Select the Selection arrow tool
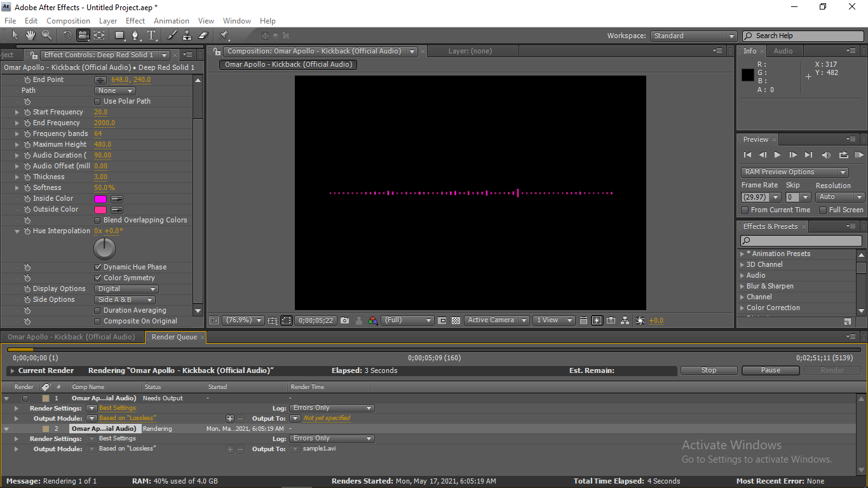Viewport: 868px width, 488px height. (x=14, y=36)
